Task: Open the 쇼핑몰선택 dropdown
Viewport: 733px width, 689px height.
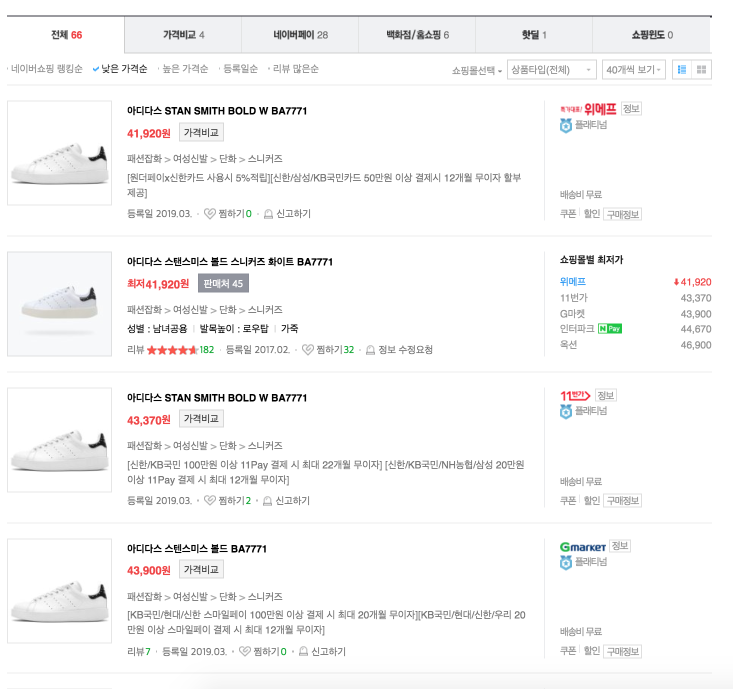Action: 476,70
